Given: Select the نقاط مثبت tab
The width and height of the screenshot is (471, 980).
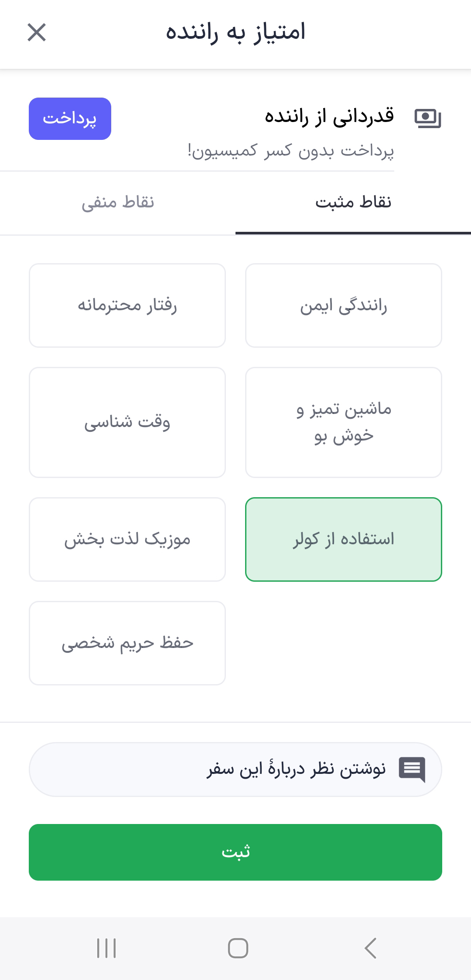Looking at the screenshot, I should pos(353,203).
